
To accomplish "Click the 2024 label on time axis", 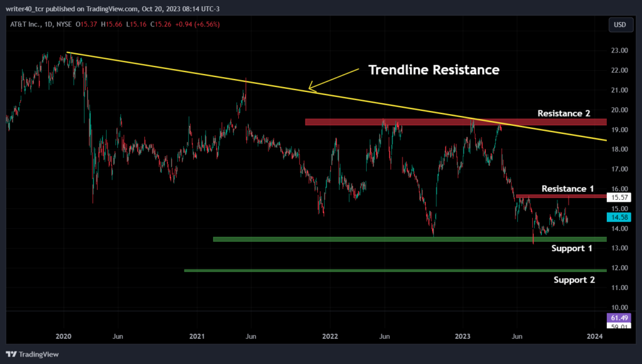I will click(594, 336).
